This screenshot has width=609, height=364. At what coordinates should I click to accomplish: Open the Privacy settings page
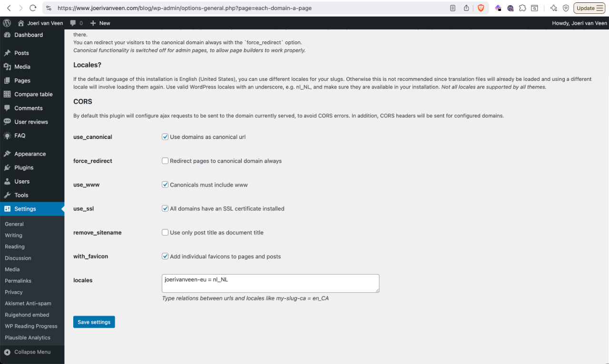(x=14, y=292)
